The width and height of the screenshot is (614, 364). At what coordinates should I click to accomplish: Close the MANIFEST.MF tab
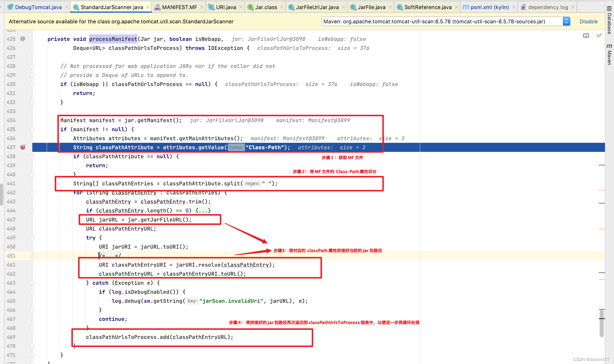pyautogui.click(x=202, y=7)
